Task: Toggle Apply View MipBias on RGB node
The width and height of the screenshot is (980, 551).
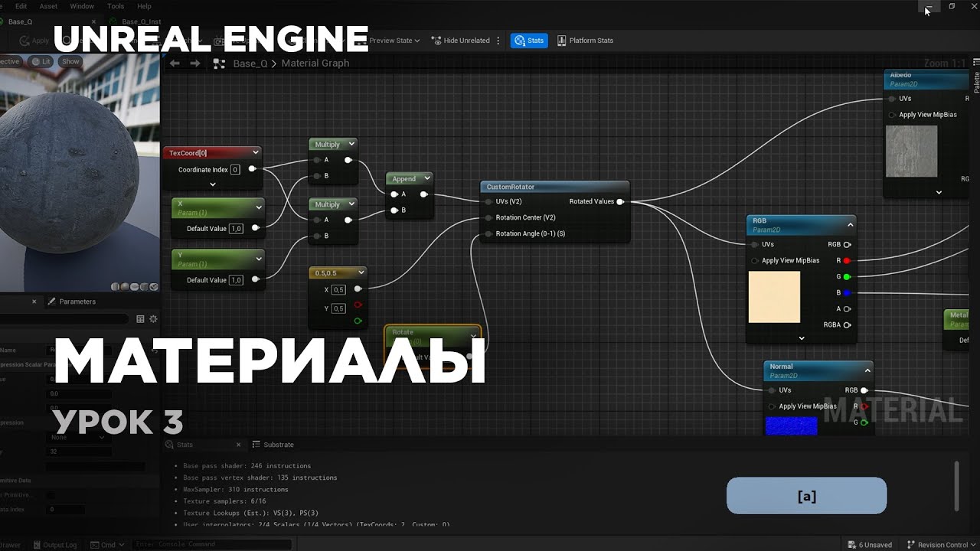Action: 755,261
